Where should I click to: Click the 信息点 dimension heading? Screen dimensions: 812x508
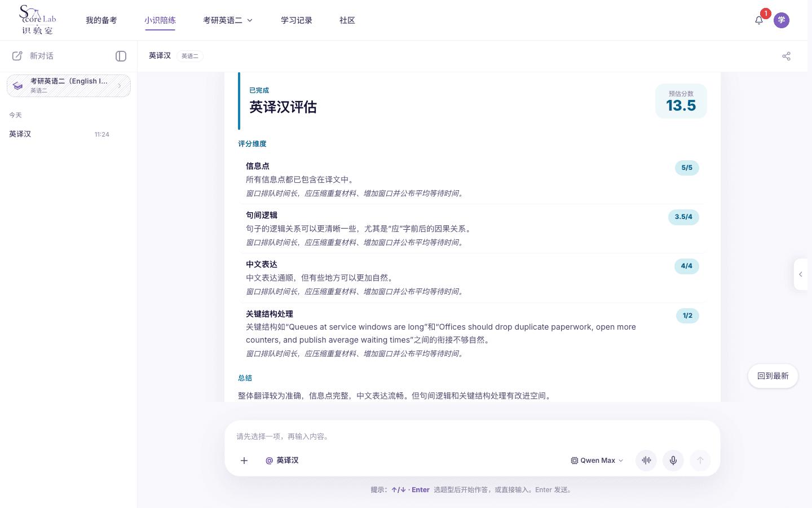[x=258, y=166]
